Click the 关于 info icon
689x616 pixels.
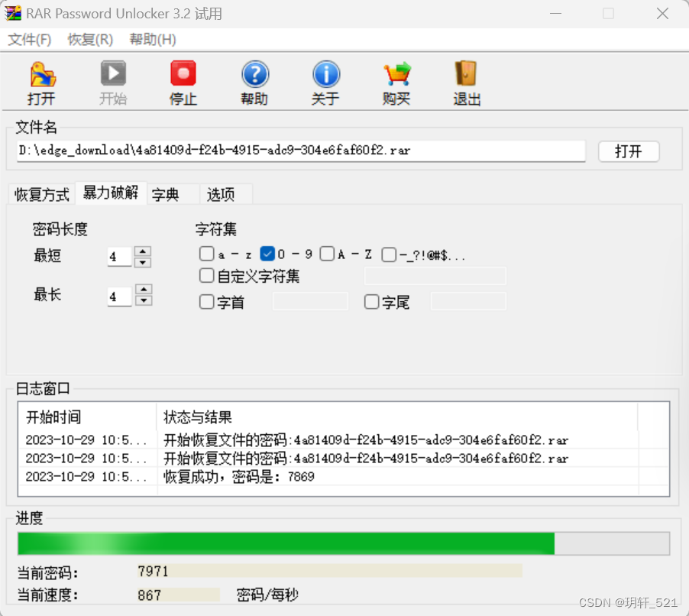click(x=326, y=74)
